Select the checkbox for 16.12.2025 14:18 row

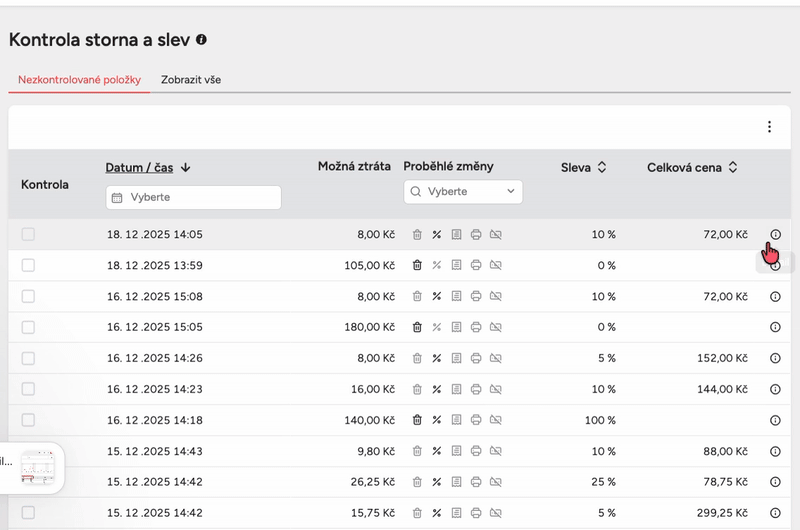point(28,420)
